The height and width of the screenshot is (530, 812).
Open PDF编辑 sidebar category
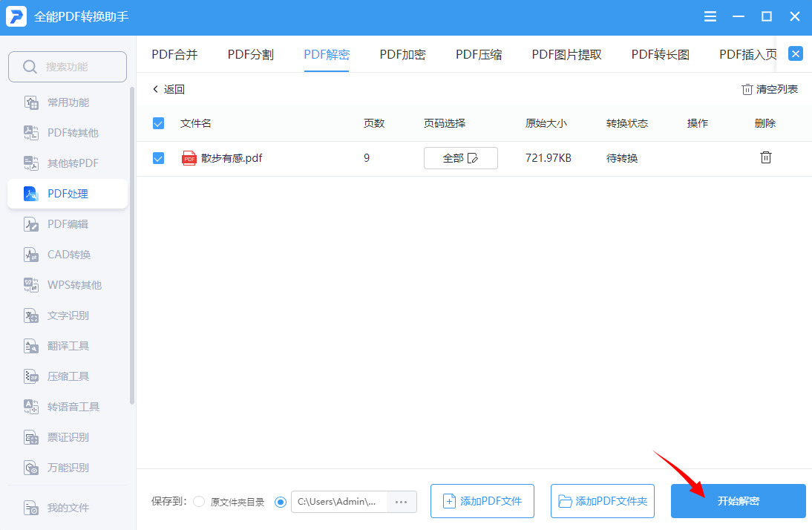(x=68, y=224)
